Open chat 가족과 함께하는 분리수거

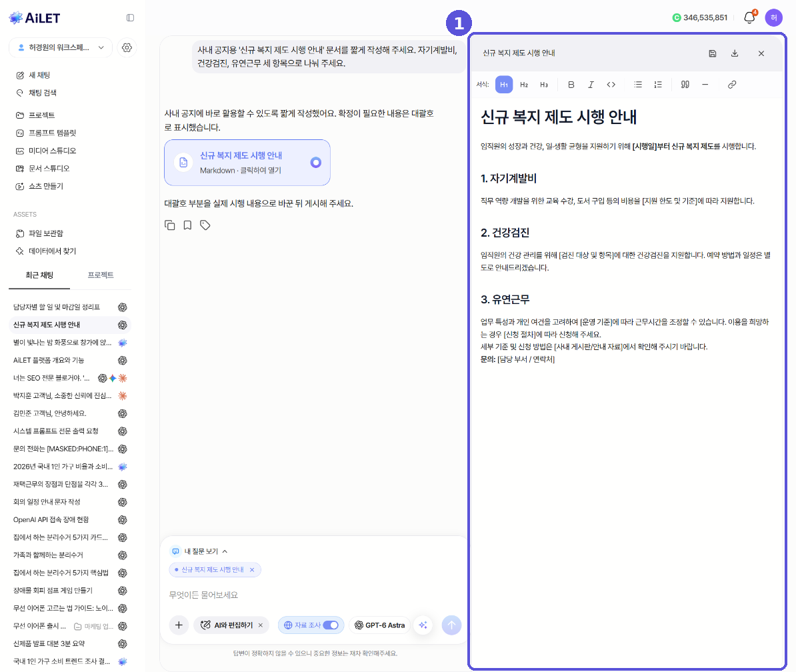pos(70,555)
